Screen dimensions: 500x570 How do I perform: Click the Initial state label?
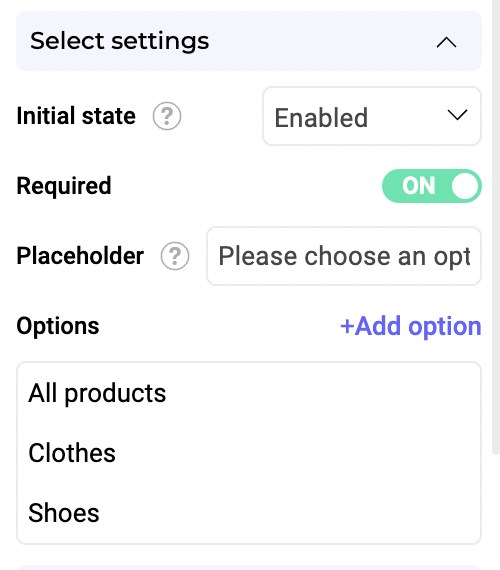pos(76,116)
